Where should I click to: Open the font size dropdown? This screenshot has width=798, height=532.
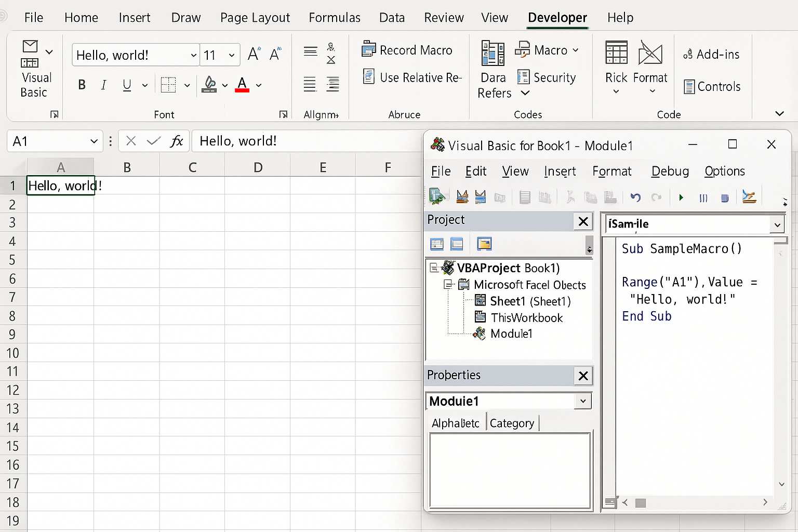pos(232,55)
